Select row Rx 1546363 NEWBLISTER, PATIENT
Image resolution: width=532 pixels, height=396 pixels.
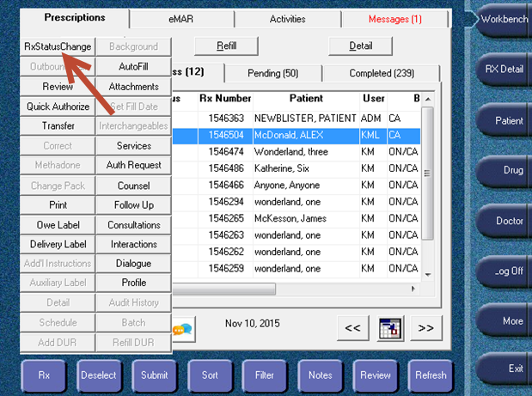(x=296, y=119)
